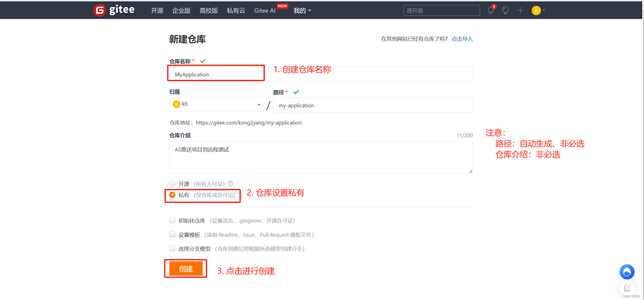The height and width of the screenshot is (300, 644).
Task: Go to the Gitee AI menu item
Action: pos(265,11)
